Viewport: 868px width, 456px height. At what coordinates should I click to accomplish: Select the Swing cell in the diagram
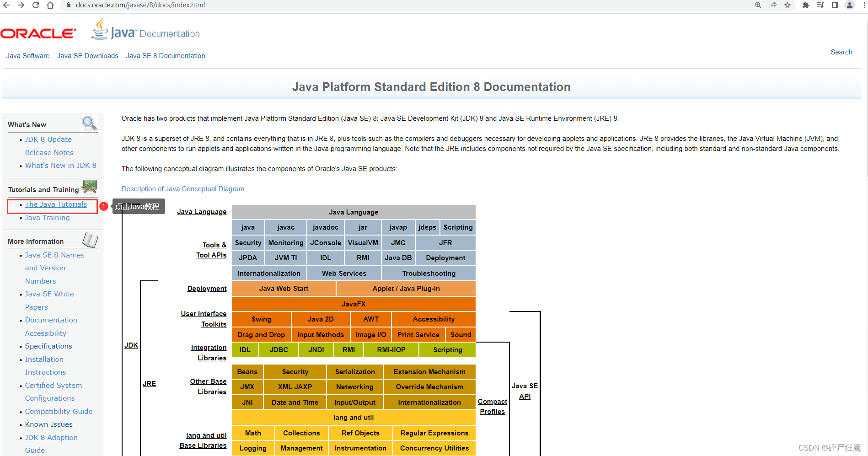(261, 319)
